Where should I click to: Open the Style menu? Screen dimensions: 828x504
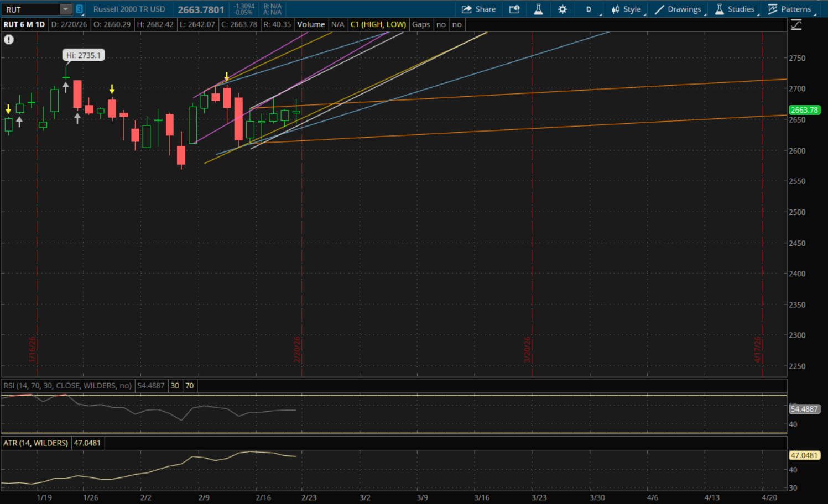(x=626, y=9)
